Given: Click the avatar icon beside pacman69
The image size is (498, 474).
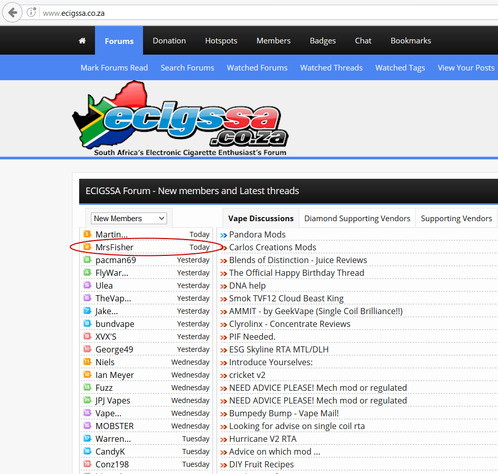Looking at the screenshot, I should pyautogui.click(x=87, y=259).
